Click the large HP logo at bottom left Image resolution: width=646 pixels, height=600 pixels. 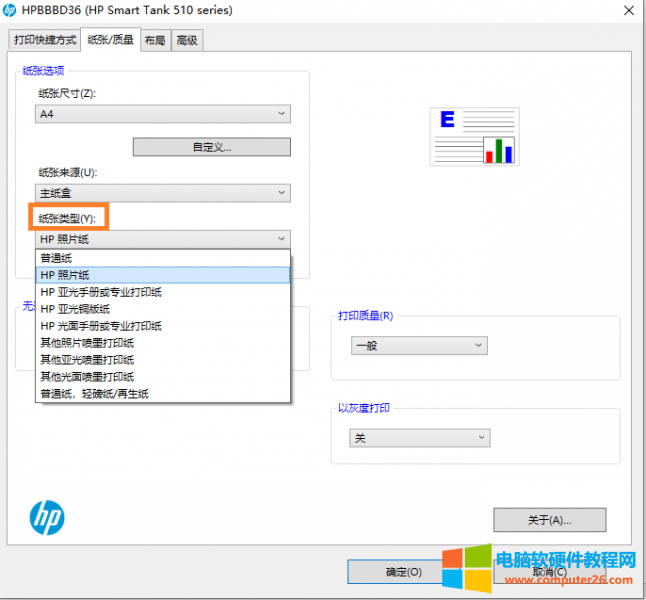[47, 517]
